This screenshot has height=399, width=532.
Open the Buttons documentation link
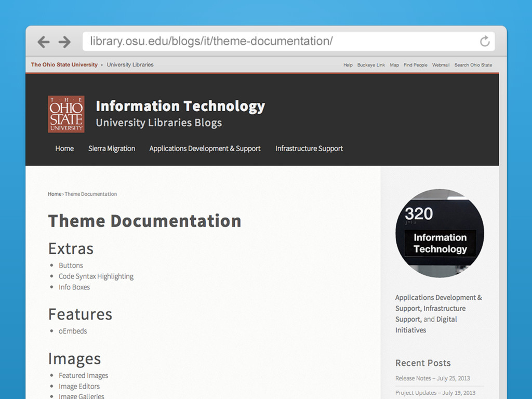71,265
